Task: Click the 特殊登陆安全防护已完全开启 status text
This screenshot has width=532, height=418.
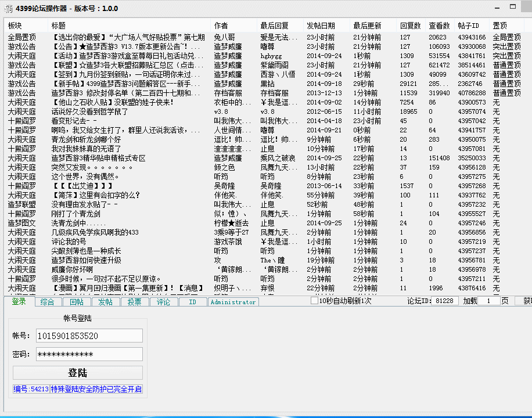Action: [x=96, y=389]
